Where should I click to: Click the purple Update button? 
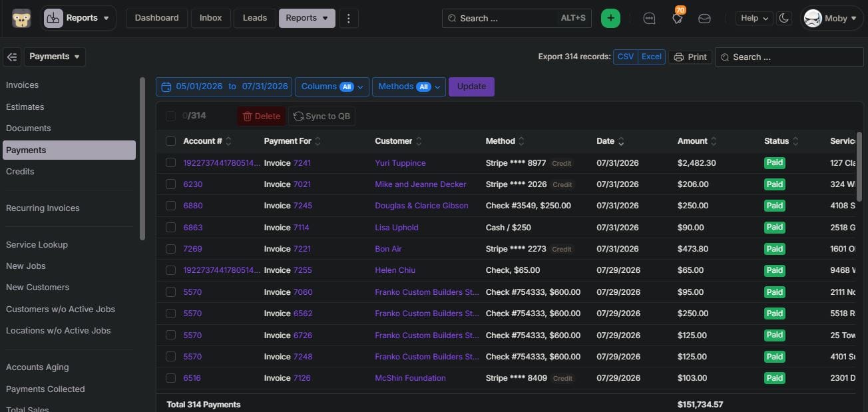pyautogui.click(x=471, y=87)
